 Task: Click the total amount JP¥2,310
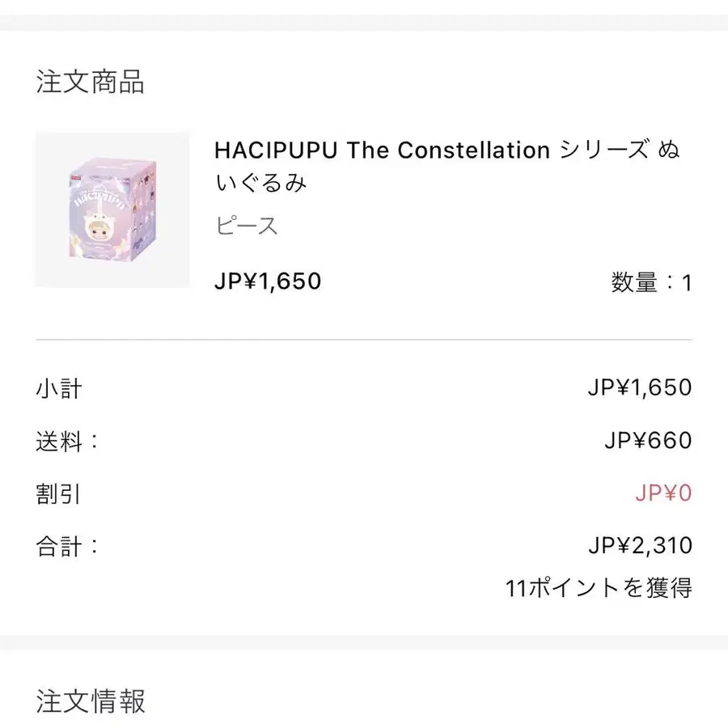(x=641, y=545)
